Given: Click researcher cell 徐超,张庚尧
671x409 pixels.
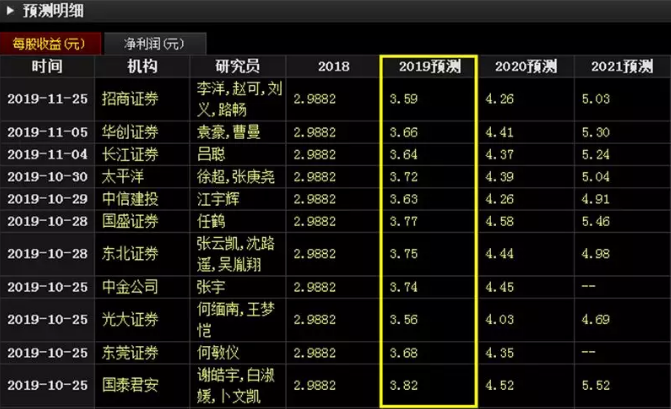Looking at the screenshot, I should [236, 176].
